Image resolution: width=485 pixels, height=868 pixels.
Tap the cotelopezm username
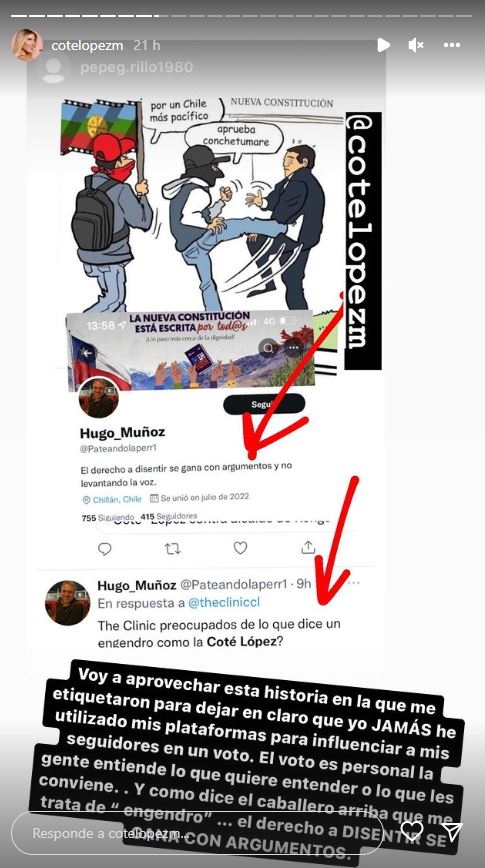point(87,45)
